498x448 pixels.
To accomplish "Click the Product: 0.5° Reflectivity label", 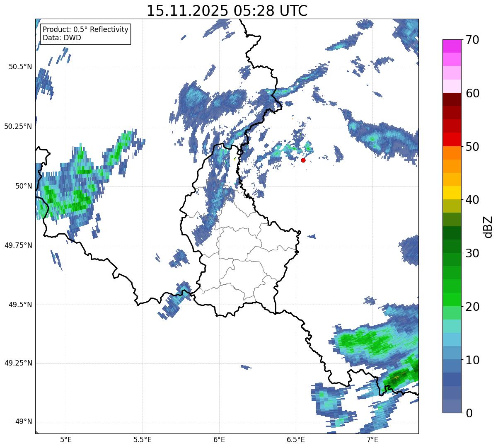I will [x=85, y=30].
